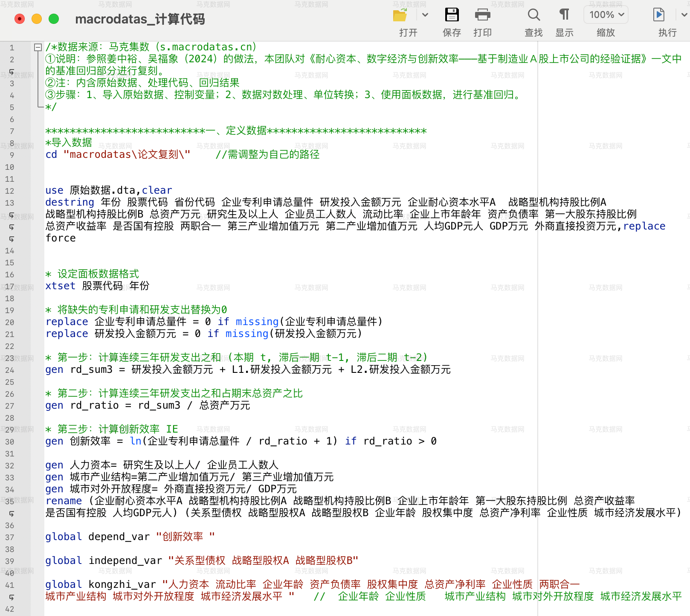Click the comment '* 第三步: 计算创新效率 IE'
Viewport: 690px width, 616px height.
(x=112, y=429)
